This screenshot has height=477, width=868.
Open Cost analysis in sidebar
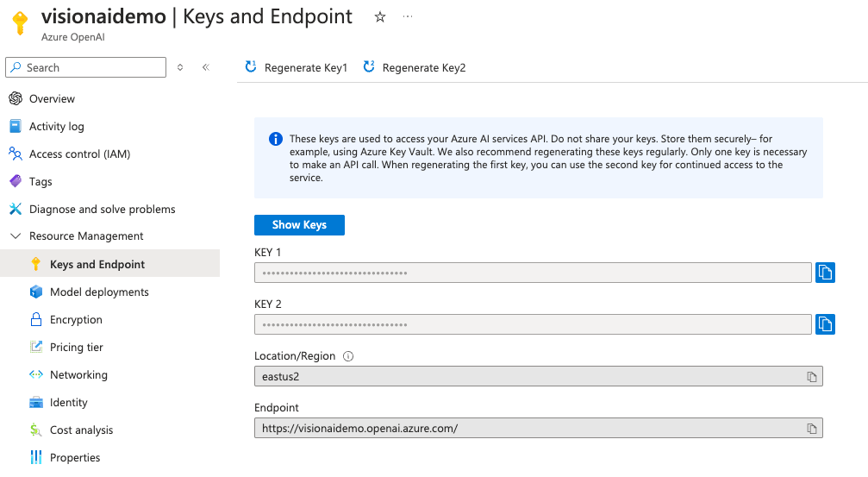click(x=81, y=430)
